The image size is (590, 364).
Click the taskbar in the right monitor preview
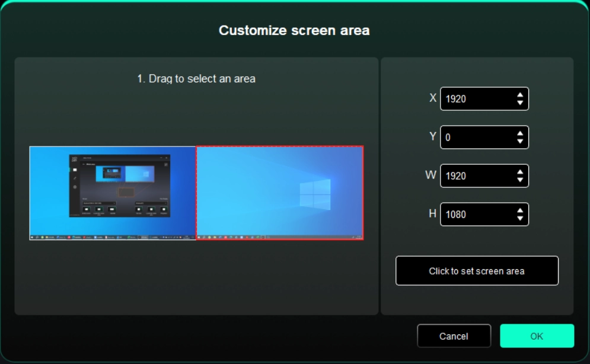(x=279, y=237)
